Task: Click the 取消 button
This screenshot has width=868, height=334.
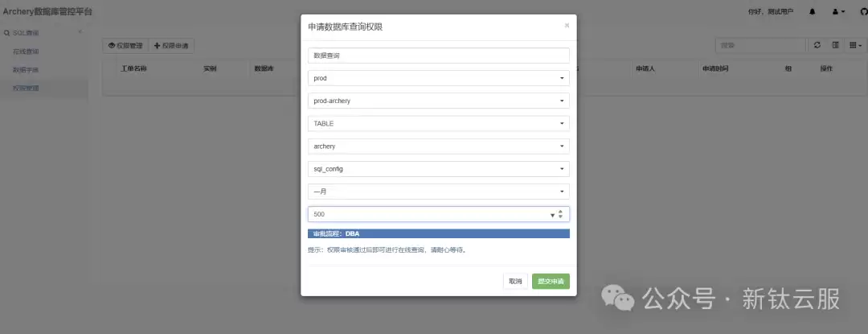Action: coord(515,282)
